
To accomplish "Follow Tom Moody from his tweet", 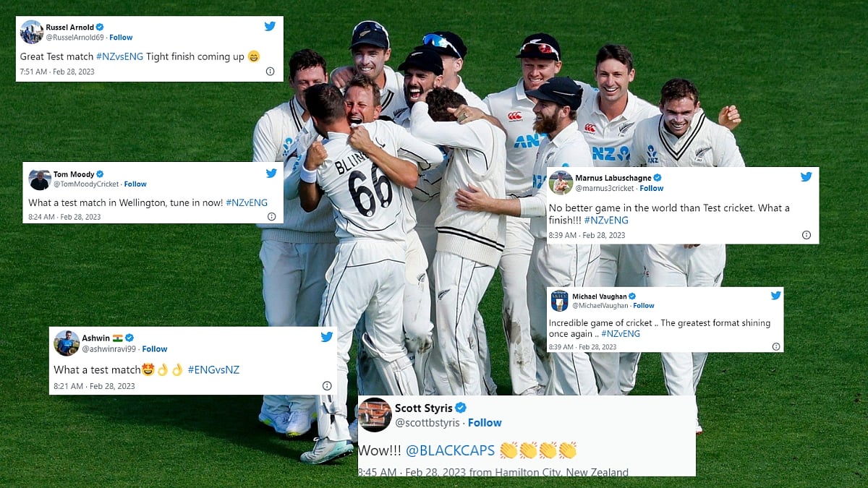I will coord(135,184).
